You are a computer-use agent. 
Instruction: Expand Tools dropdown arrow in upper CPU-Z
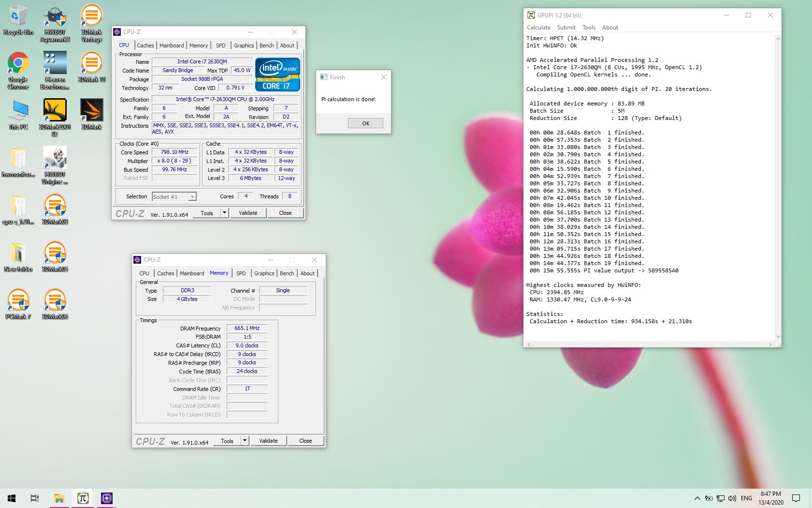224,213
